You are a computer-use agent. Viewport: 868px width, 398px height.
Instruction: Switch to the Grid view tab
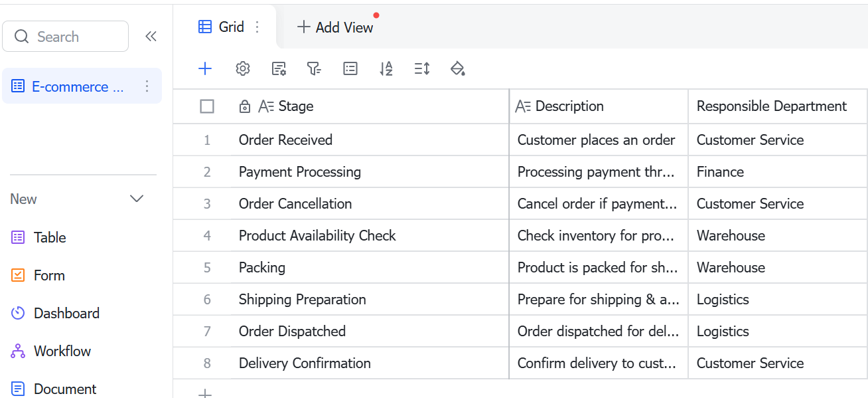[222, 27]
